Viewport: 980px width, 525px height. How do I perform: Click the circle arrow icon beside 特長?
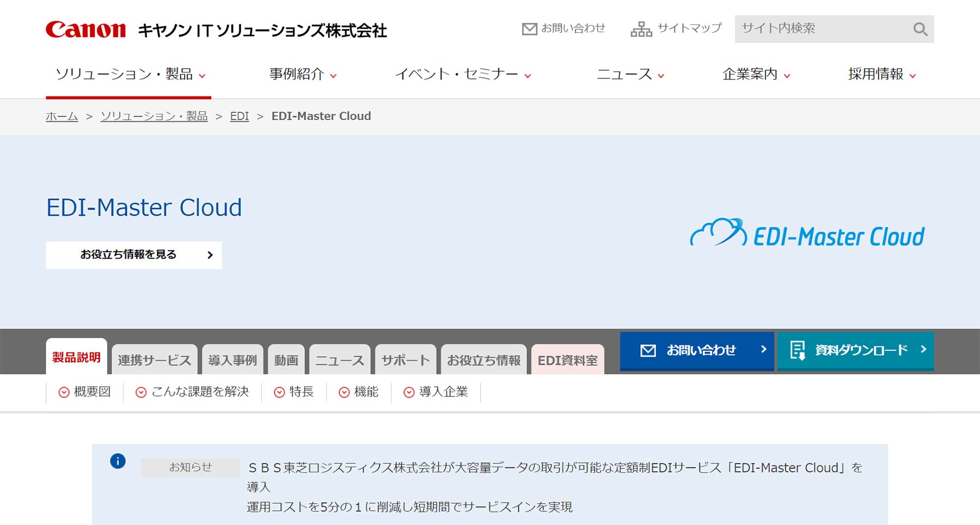click(279, 392)
